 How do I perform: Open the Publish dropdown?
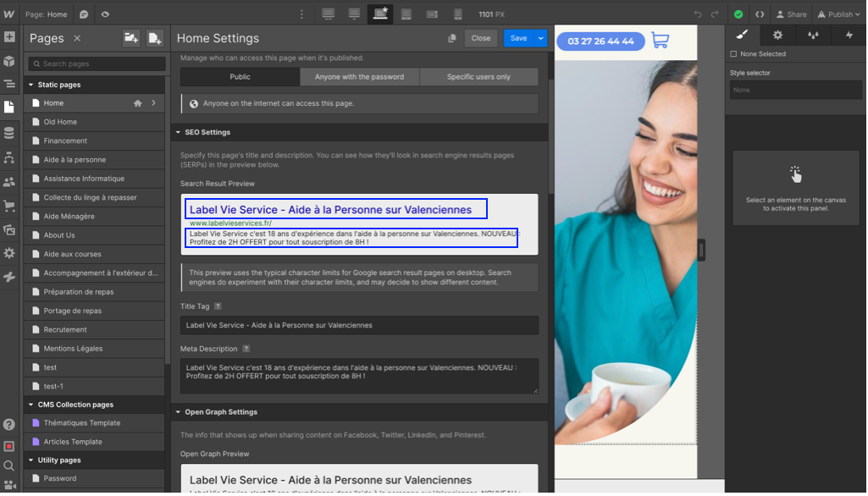(839, 14)
